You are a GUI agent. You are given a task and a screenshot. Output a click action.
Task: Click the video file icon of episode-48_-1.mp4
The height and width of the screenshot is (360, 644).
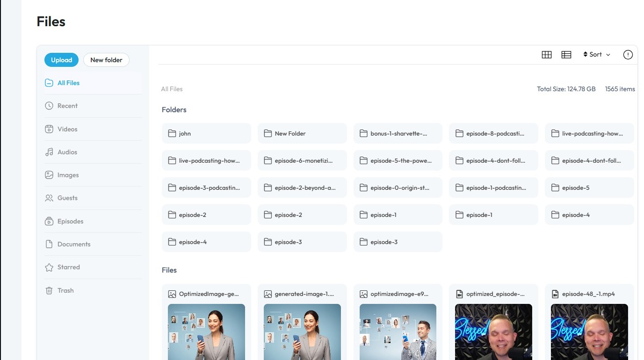[555, 294]
